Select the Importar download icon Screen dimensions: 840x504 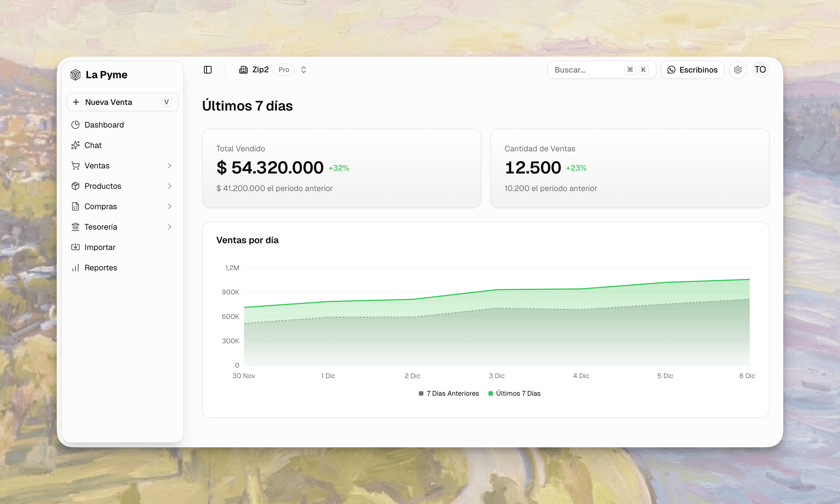tap(75, 247)
